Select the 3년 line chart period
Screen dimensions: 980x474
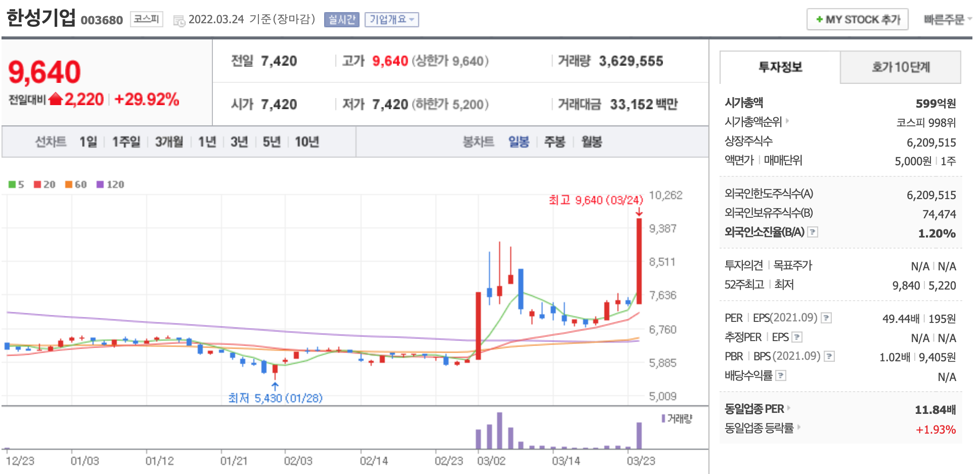[x=239, y=142]
